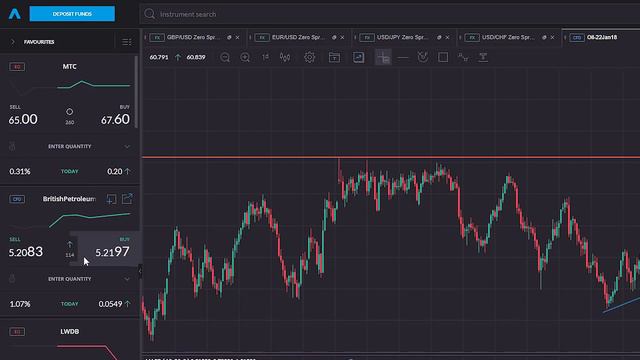Close the EUR/USD Zero Spread tab

click(x=342, y=38)
